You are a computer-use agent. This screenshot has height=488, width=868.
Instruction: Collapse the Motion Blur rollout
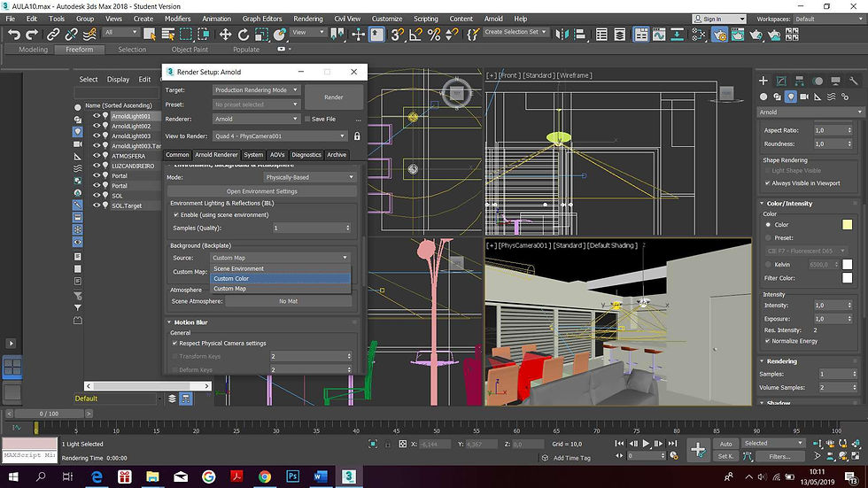tap(190, 322)
